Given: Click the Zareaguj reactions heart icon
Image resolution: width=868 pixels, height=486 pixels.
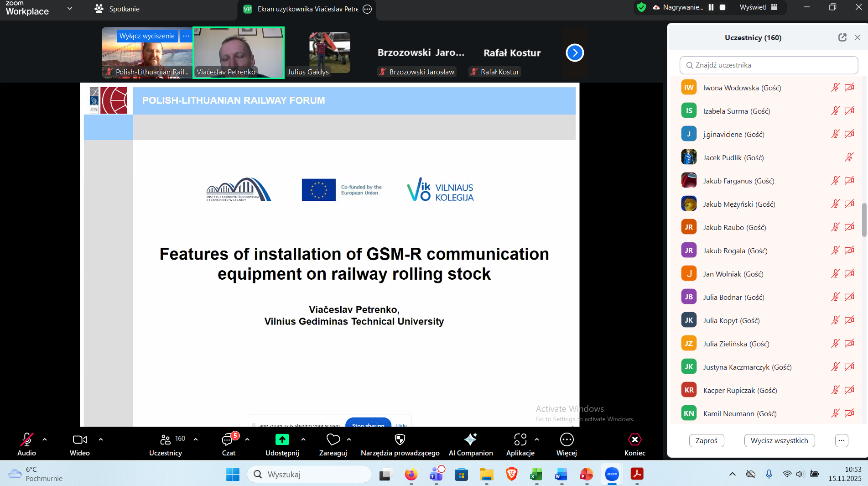Looking at the screenshot, I should 333,440.
